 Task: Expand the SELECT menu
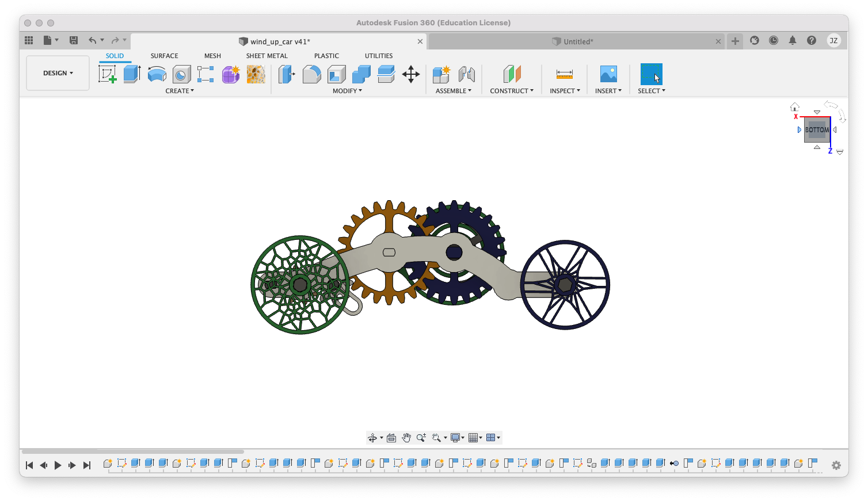(652, 91)
